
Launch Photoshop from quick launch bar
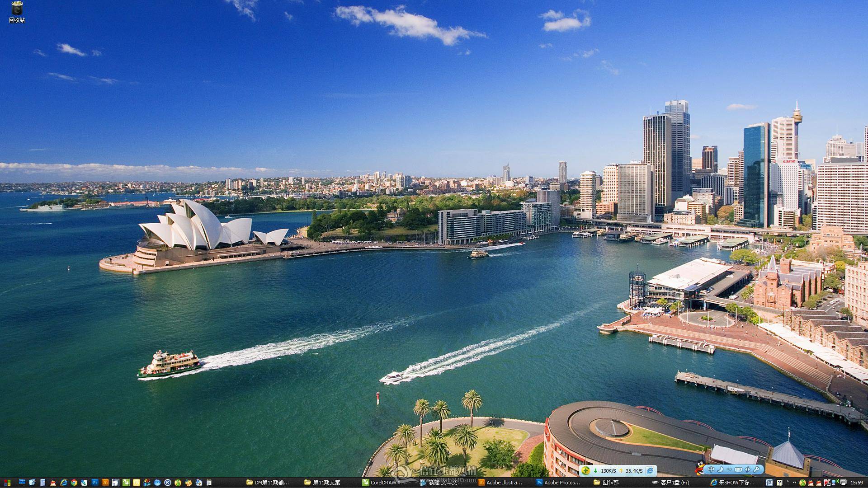tap(95, 483)
